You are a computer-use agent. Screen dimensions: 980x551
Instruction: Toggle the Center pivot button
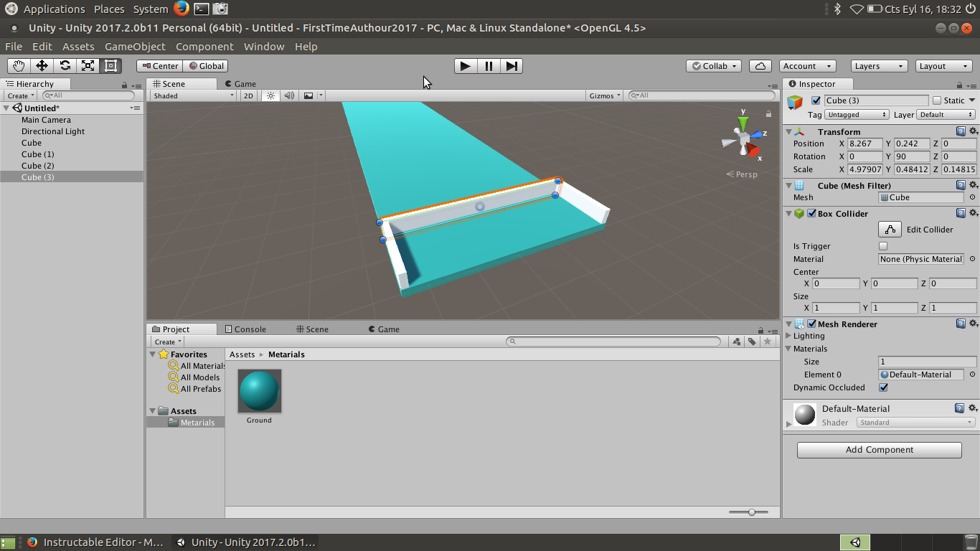[x=160, y=66]
